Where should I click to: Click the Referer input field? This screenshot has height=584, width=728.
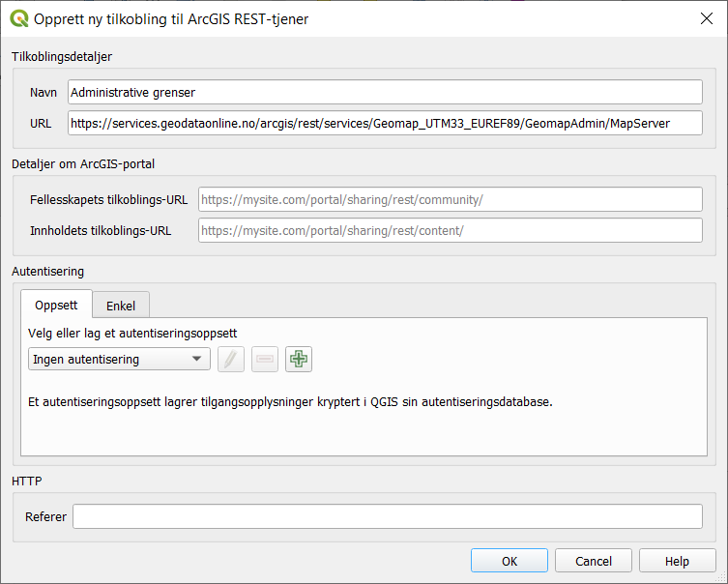point(388,516)
